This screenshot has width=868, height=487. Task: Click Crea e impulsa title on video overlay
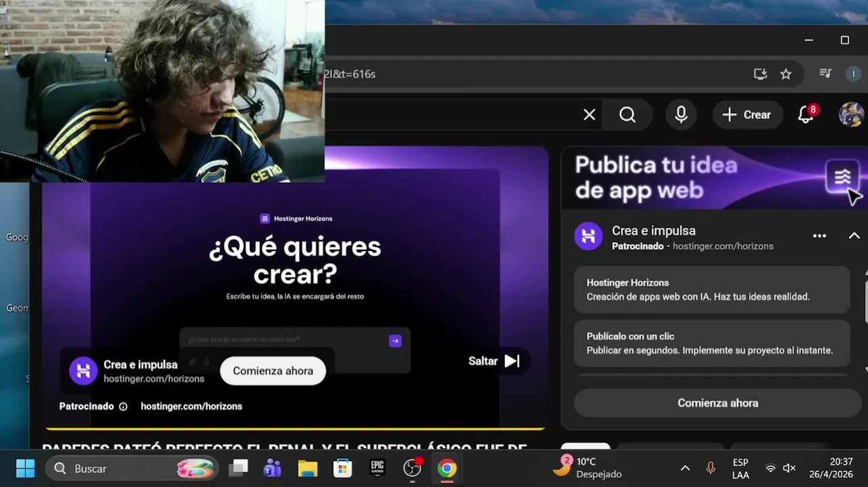(x=140, y=365)
